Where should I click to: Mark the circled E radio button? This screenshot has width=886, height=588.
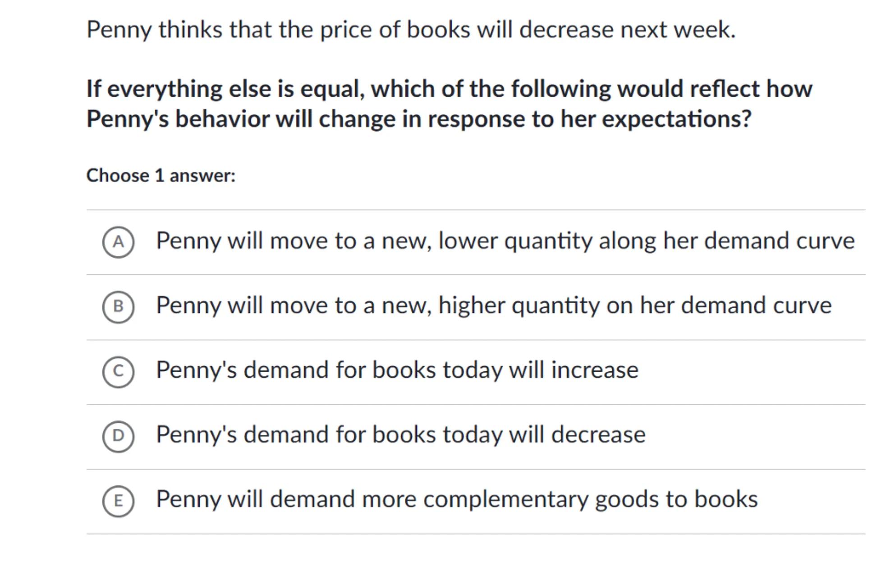tap(118, 501)
